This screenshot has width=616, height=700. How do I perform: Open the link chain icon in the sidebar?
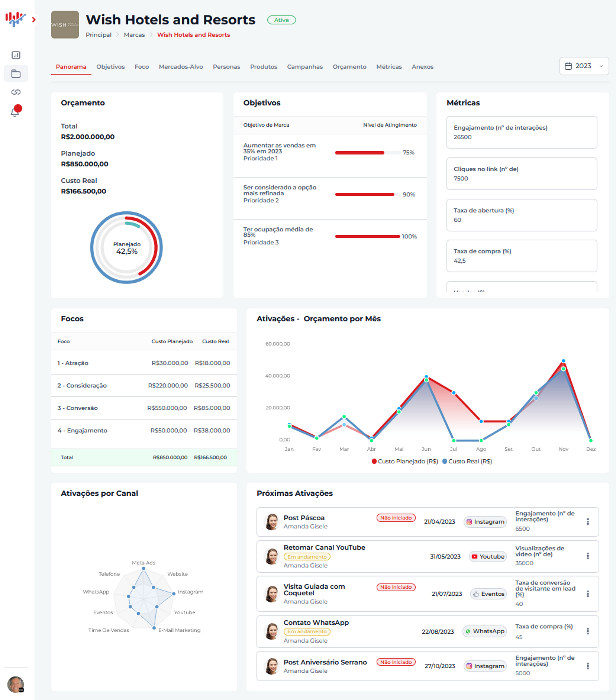(16, 92)
